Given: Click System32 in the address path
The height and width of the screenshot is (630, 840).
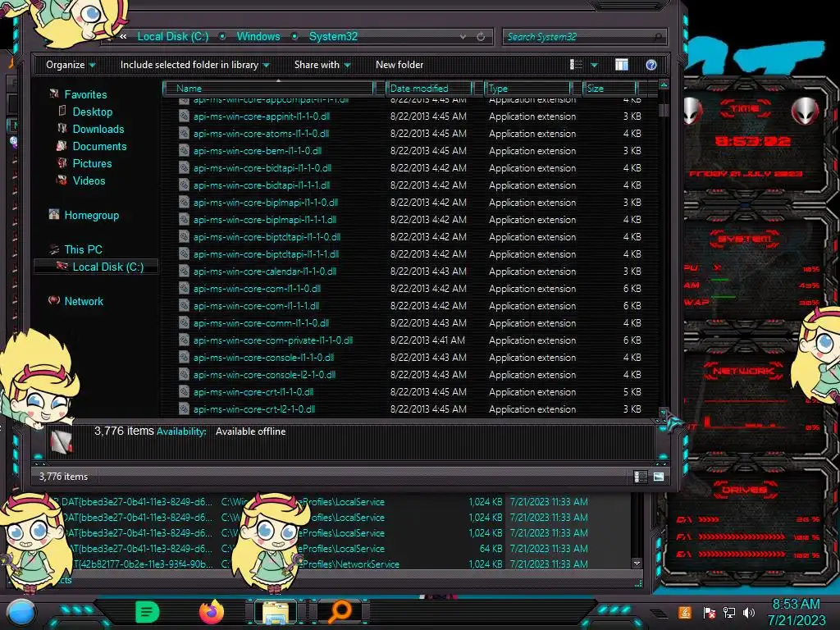Looking at the screenshot, I should click(333, 36).
